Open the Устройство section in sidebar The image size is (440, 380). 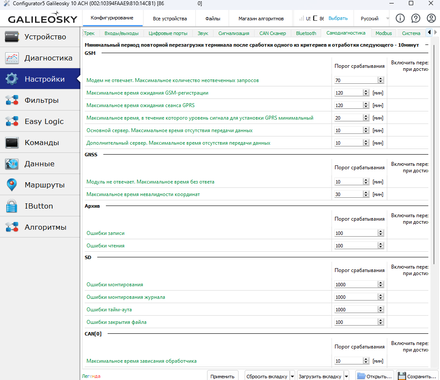pos(40,37)
